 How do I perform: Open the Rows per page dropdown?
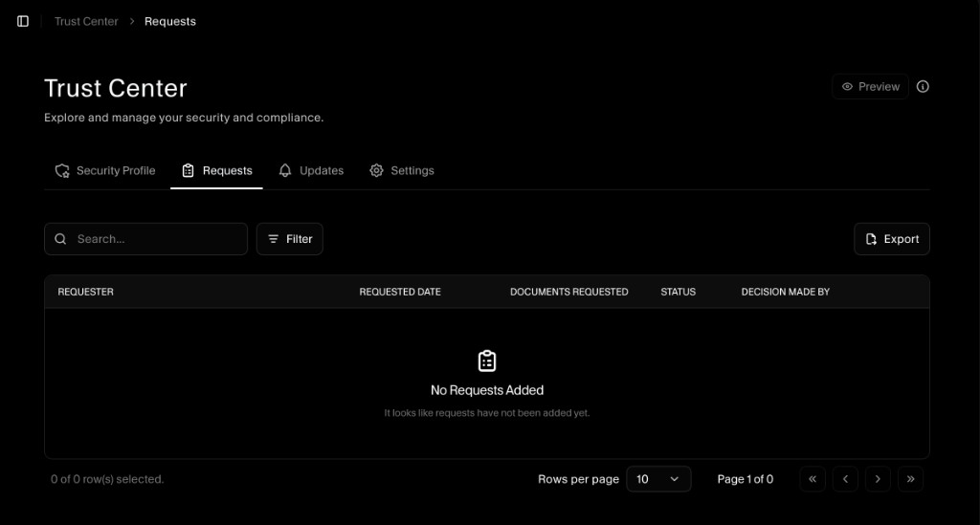[658, 479]
